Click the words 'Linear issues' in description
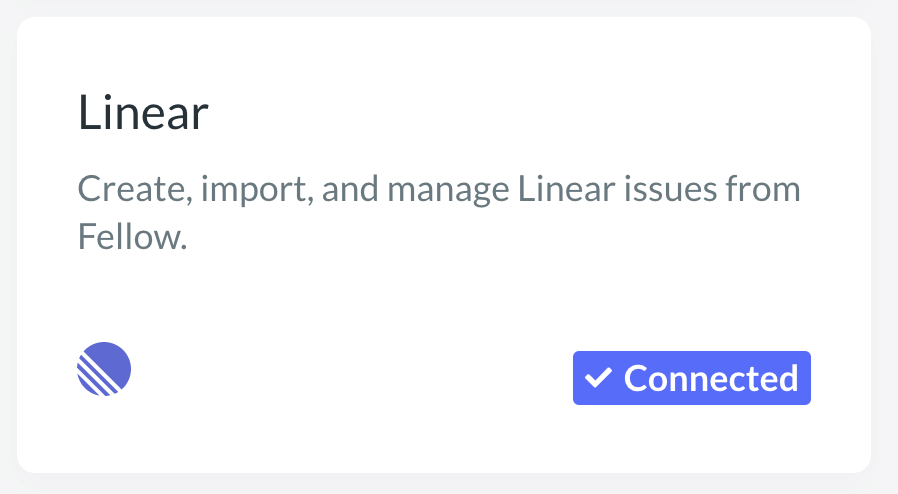Image resolution: width=898 pixels, height=494 pixels. (x=617, y=189)
